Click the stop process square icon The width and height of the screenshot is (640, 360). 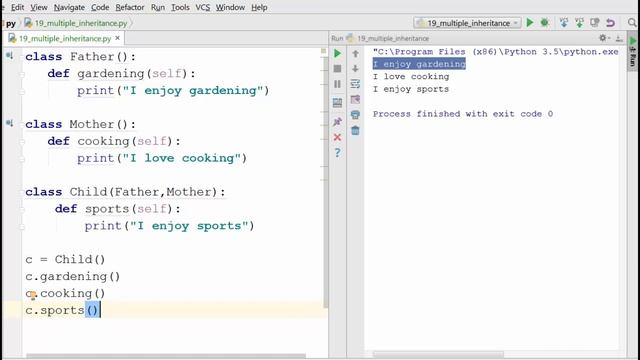click(x=337, y=69)
